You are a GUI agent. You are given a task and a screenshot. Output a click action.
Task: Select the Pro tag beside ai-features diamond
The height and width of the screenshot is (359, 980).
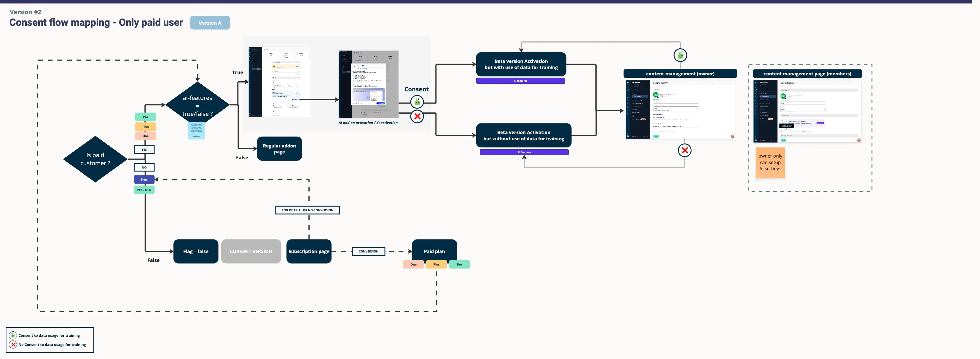[x=145, y=117]
